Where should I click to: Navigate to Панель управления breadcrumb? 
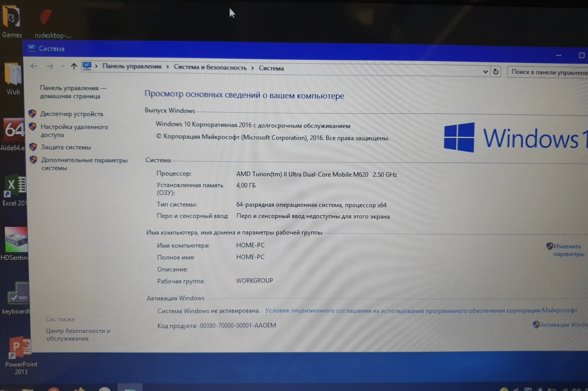point(132,66)
